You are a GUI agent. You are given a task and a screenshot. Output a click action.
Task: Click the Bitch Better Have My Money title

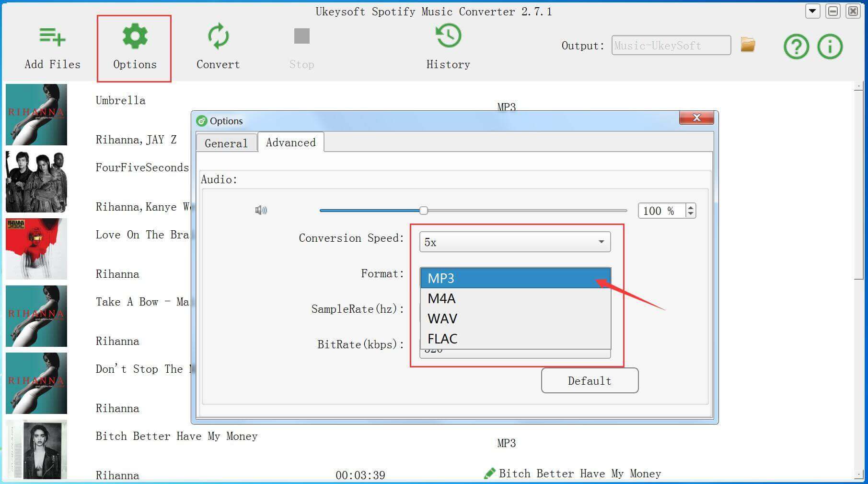[176, 436]
